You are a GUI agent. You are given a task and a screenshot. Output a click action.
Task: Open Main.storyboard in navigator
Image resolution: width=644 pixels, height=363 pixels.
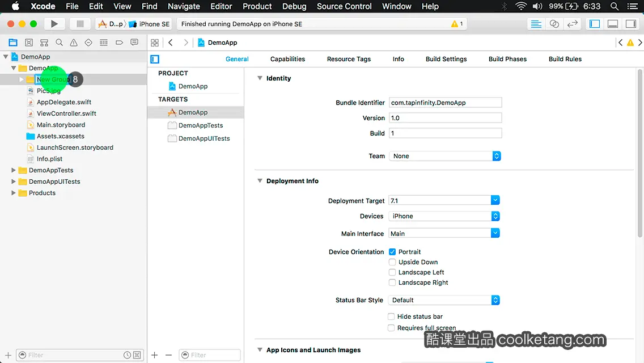(61, 125)
